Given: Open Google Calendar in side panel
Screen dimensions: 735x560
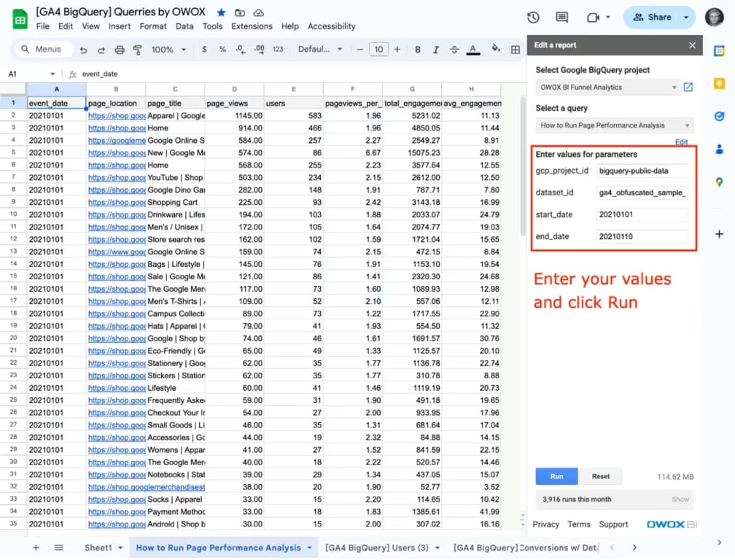Looking at the screenshot, I should tap(719, 51).
